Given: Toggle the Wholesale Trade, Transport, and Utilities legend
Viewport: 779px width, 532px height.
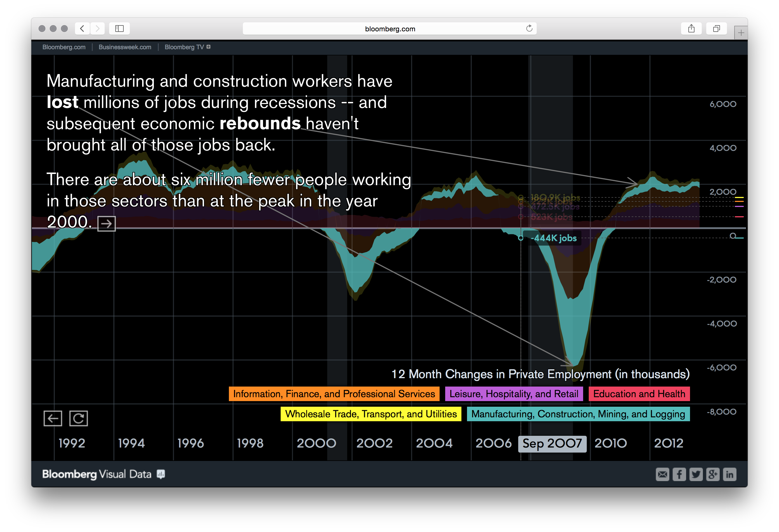Looking at the screenshot, I should (370, 414).
